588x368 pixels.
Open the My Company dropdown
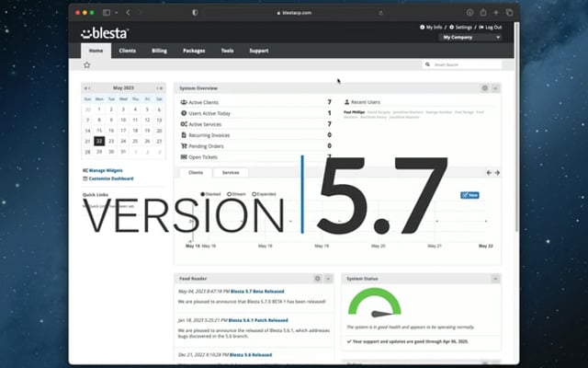pyautogui.click(x=471, y=37)
